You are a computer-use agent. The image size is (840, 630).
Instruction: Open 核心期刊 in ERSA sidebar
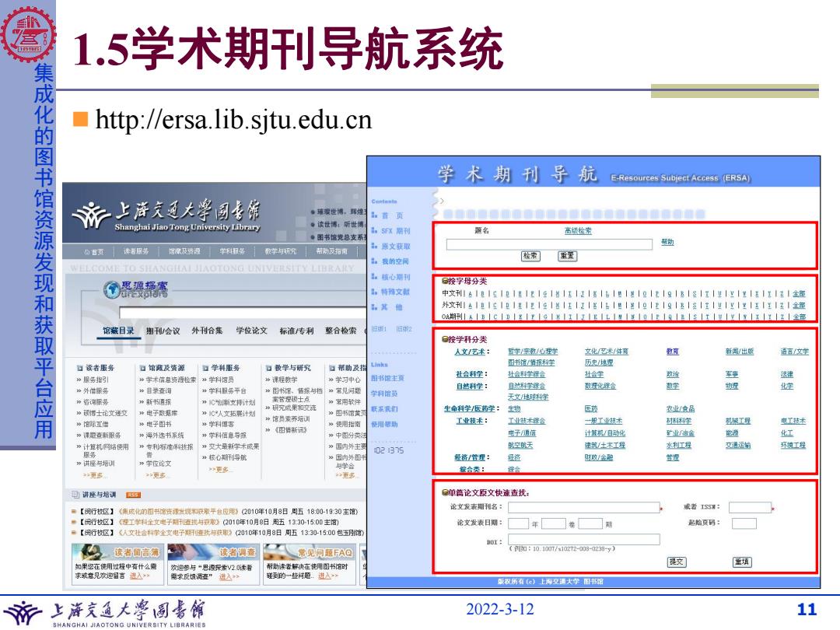point(395,277)
